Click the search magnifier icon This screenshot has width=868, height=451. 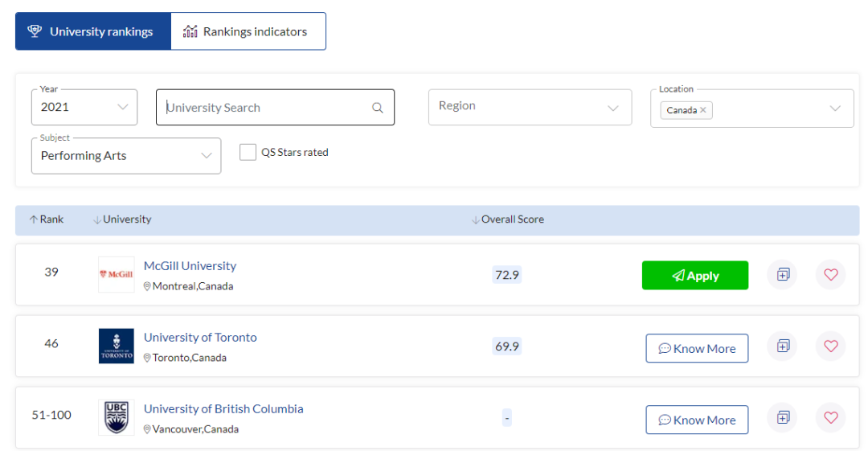point(378,108)
